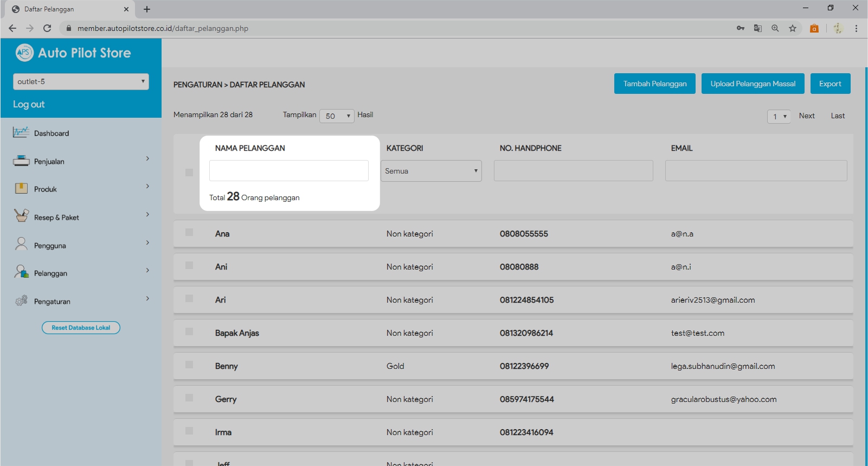Screen dimensions: 868x466
Task: Click the Pengguna person icon
Action: tap(21, 244)
